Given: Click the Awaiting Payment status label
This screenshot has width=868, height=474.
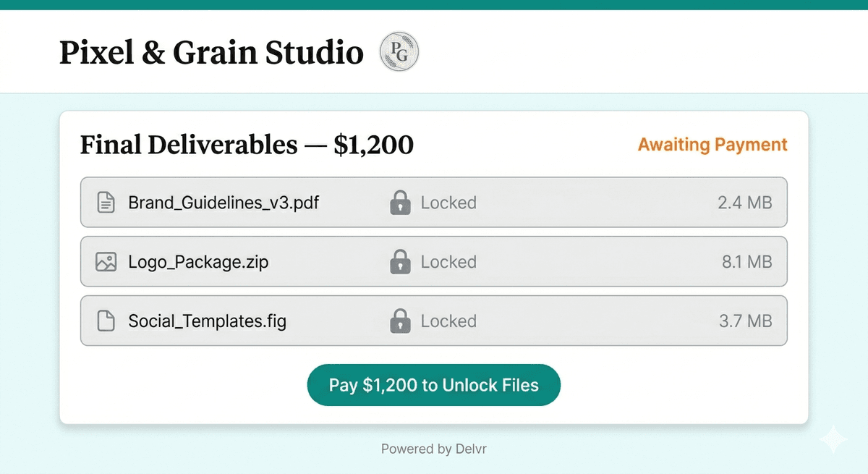Looking at the screenshot, I should click(712, 145).
